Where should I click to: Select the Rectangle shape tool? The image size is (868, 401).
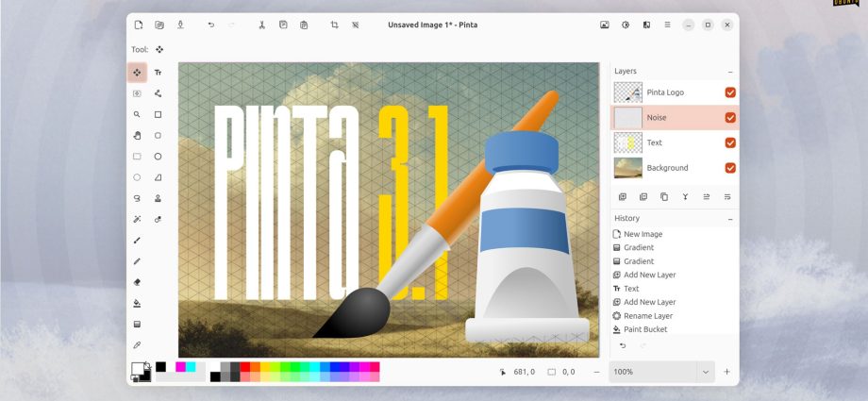coord(158,115)
